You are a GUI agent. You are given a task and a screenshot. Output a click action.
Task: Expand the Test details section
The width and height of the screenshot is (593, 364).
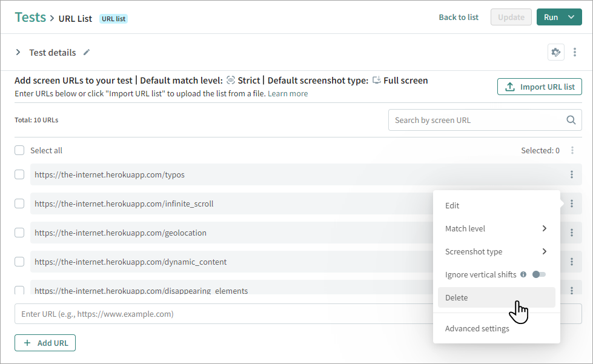[18, 53]
